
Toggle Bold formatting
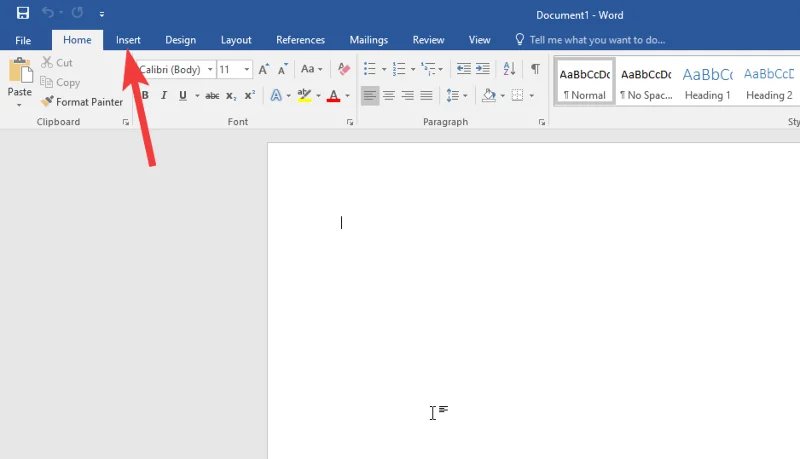[145, 96]
